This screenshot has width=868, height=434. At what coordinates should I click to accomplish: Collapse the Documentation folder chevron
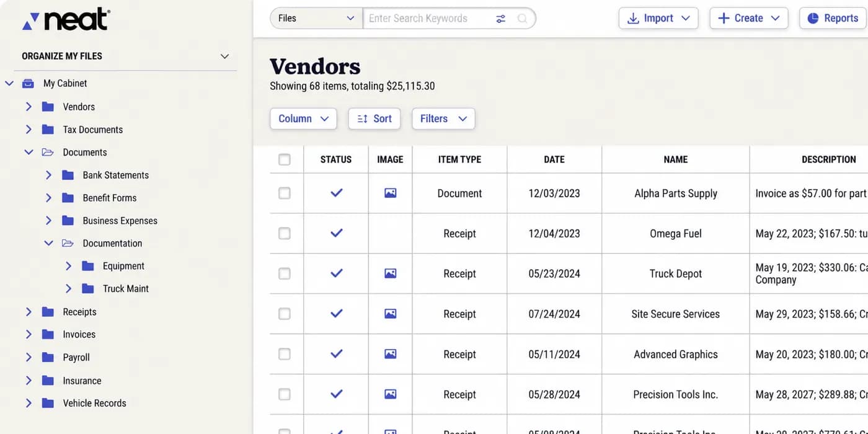pos(48,243)
